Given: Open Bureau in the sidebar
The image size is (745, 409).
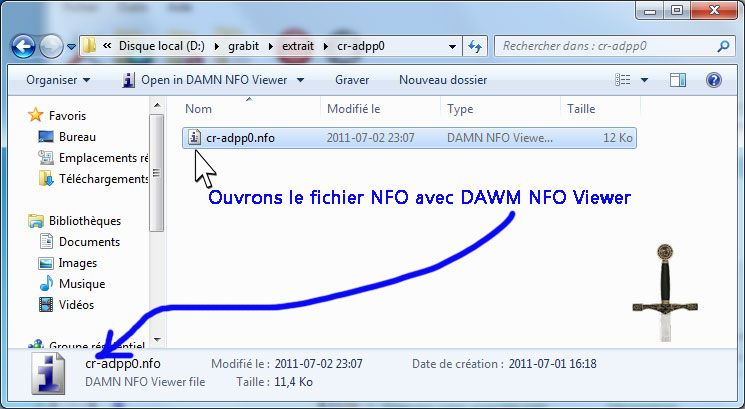Looking at the screenshot, I should click(77, 137).
